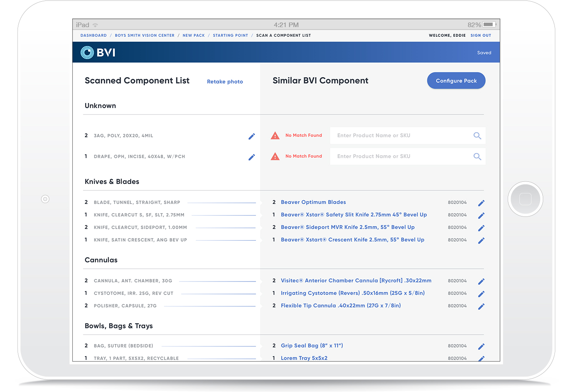Image resolution: width=572 pixels, height=392 pixels.
Task: Open Starting Point breadcrumb
Action: point(230,35)
